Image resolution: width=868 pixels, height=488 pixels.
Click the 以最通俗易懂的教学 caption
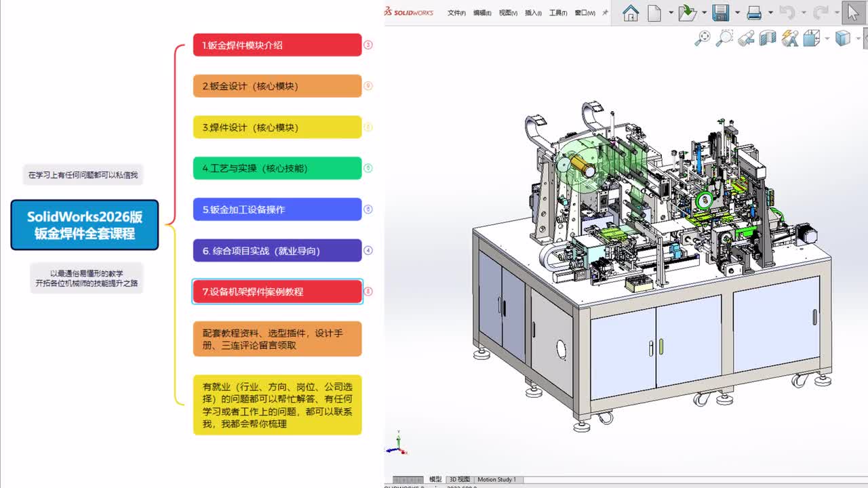[x=87, y=278]
